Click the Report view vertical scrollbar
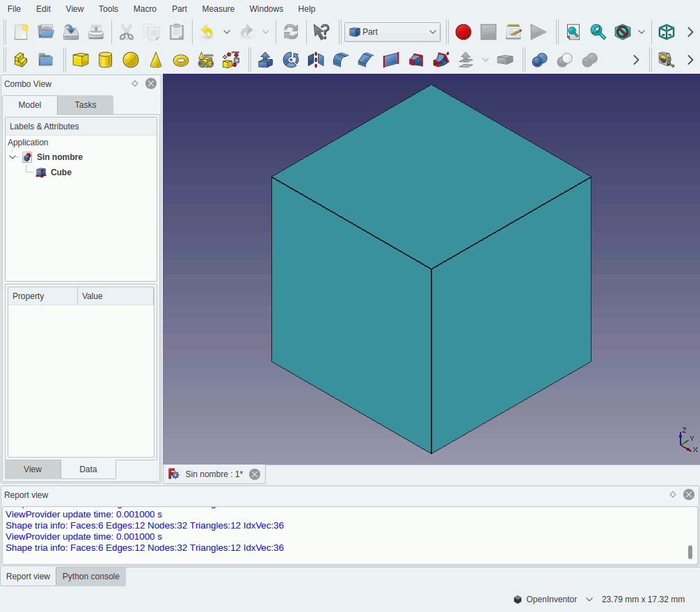Viewport: 700px width, 612px height. (x=690, y=551)
